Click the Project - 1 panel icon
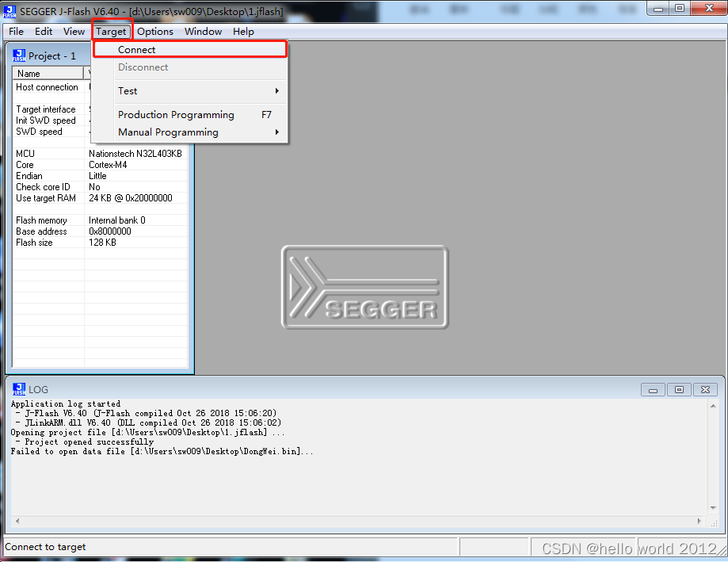Screen dimensions: 728x562 [19, 55]
